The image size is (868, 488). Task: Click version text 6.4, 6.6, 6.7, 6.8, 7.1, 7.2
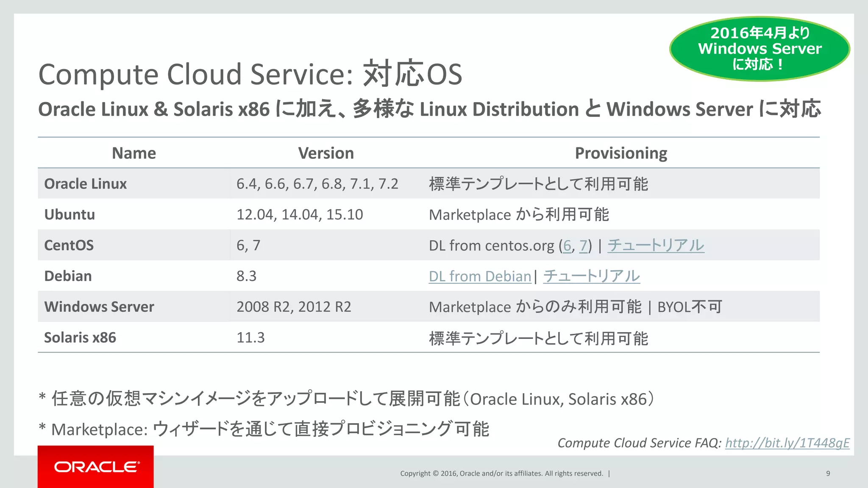(317, 184)
